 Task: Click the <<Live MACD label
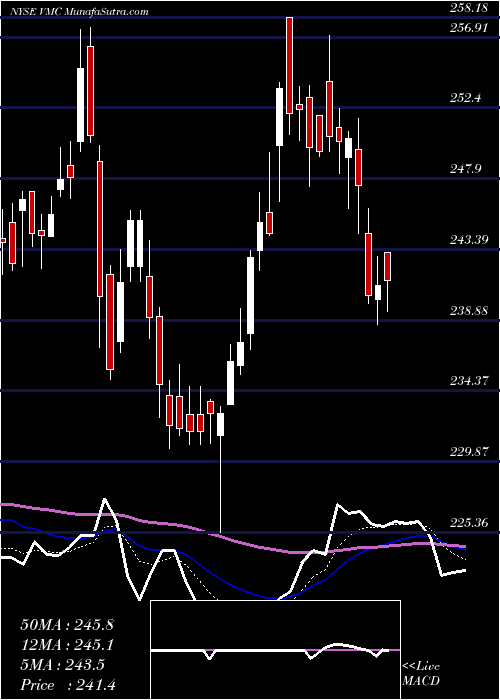(421, 674)
